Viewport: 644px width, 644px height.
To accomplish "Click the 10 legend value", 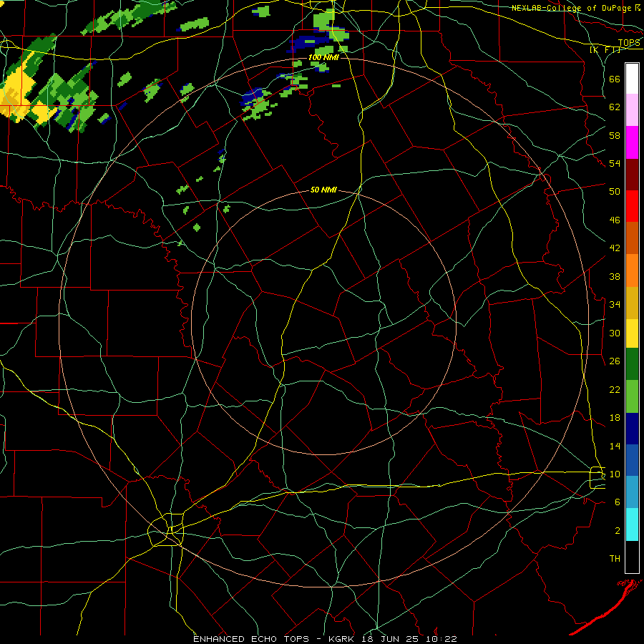I will [615, 474].
